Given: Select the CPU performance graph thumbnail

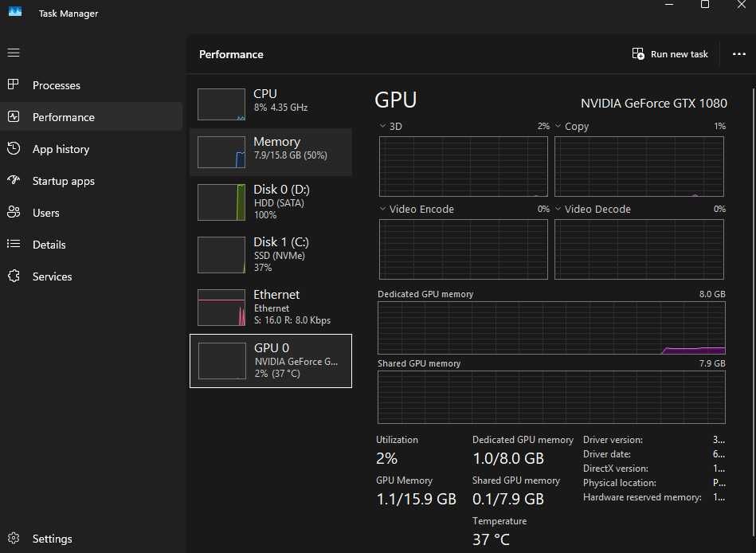Looking at the screenshot, I should (221, 104).
